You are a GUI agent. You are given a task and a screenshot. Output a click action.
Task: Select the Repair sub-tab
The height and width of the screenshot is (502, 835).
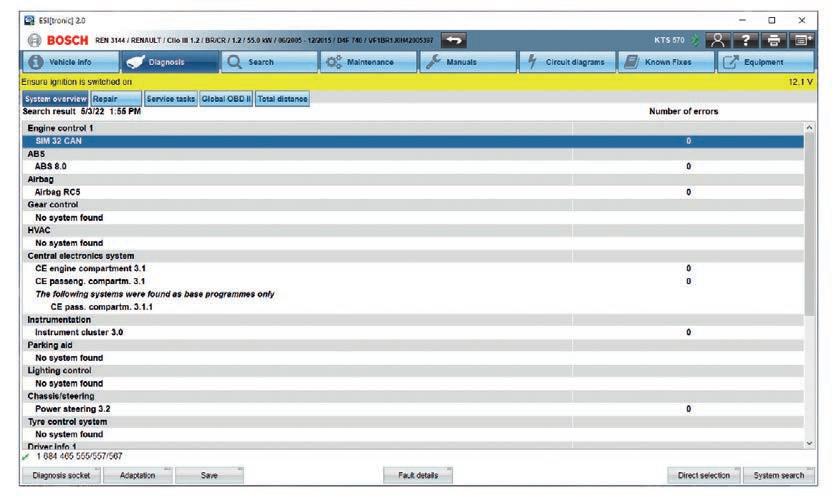[x=116, y=99]
